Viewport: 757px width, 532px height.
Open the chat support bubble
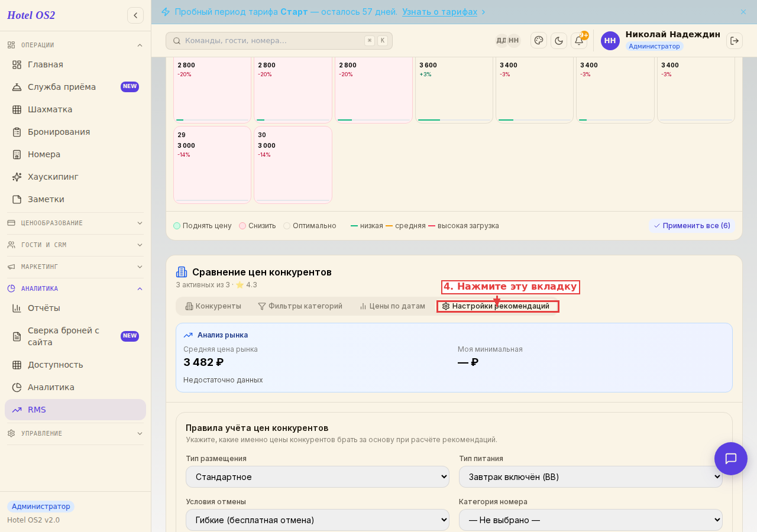tap(731, 459)
